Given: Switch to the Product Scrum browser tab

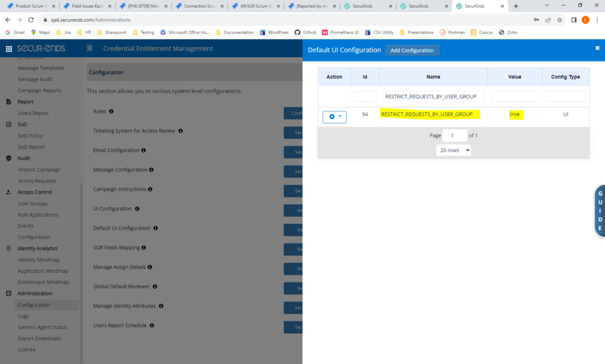Looking at the screenshot, I should tap(31, 6).
